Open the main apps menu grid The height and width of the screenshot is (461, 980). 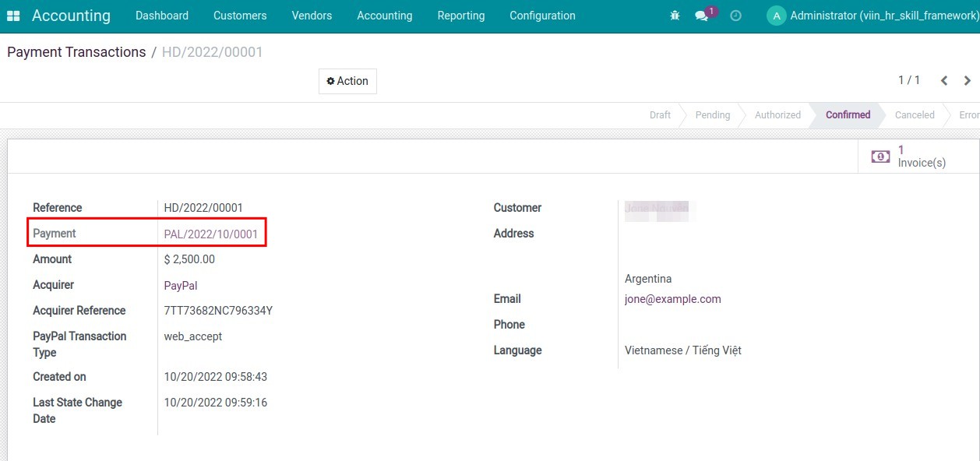pyautogui.click(x=13, y=15)
